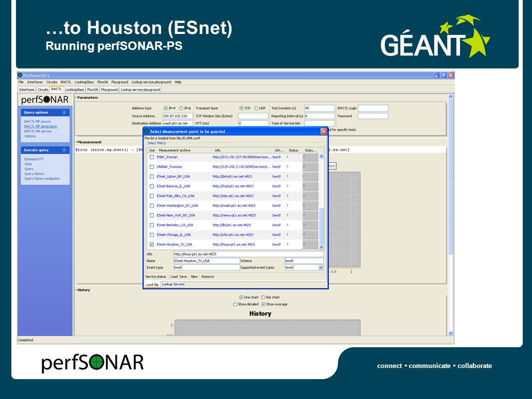
Task: Switch to the Circuits tab
Action: coord(43,90)
